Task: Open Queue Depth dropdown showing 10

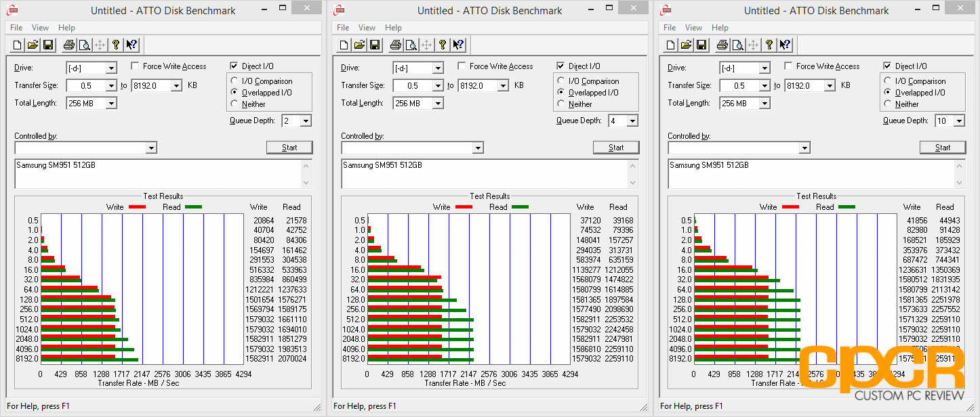Action: pyautogui.click(x=958, y=120)
